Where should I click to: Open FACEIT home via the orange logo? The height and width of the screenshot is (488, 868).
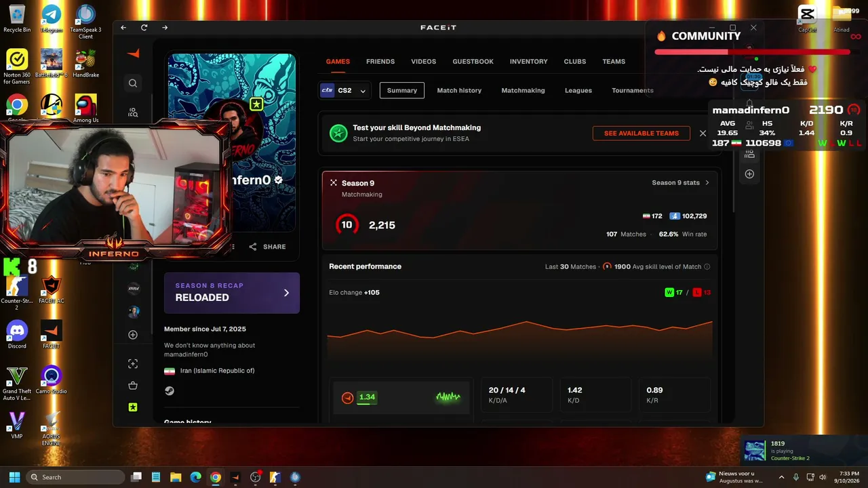pyautogui.click(x=133, y=54)
